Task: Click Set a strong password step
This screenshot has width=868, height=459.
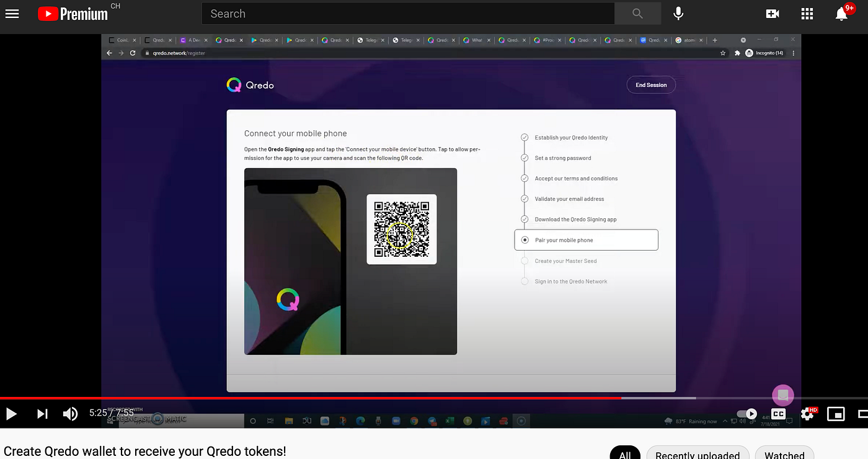Action: coord(563,158)
